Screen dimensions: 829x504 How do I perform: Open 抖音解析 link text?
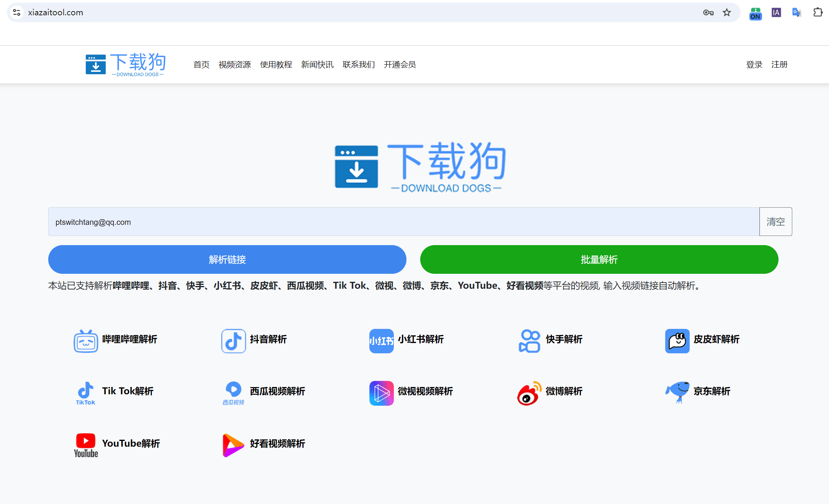(268, 339)
